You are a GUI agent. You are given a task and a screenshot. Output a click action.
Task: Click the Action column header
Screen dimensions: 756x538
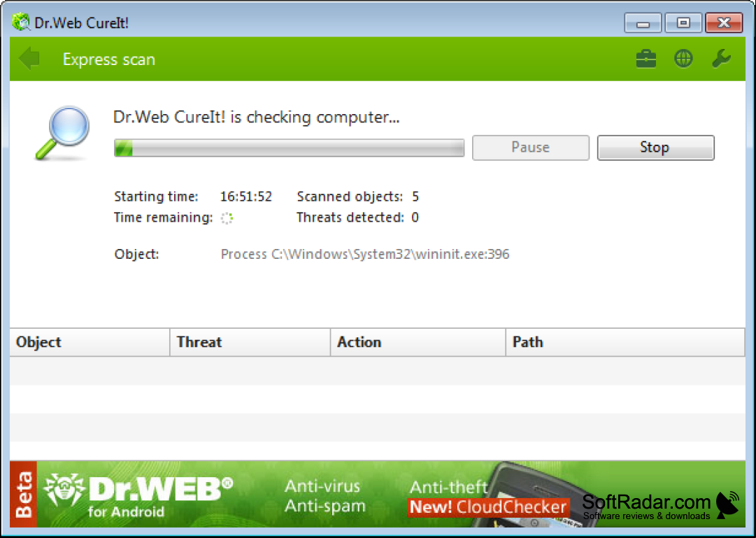click(418, 342)
